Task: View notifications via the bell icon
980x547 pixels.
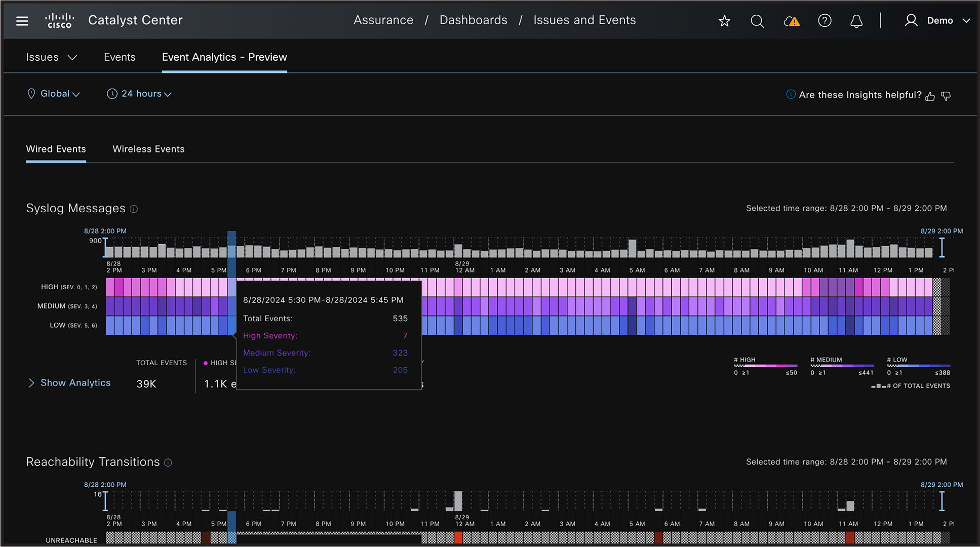Action: [856, 21]
